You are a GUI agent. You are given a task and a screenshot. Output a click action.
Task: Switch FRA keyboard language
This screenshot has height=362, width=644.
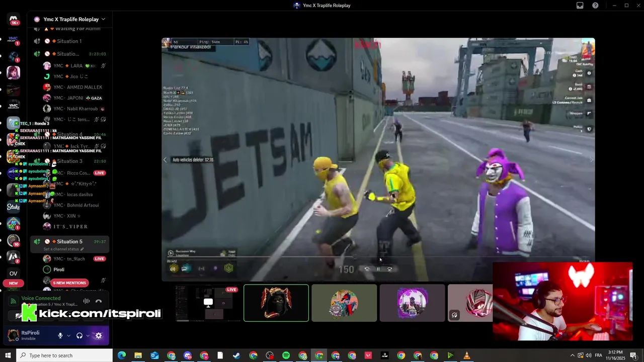(x=598, y=355)
